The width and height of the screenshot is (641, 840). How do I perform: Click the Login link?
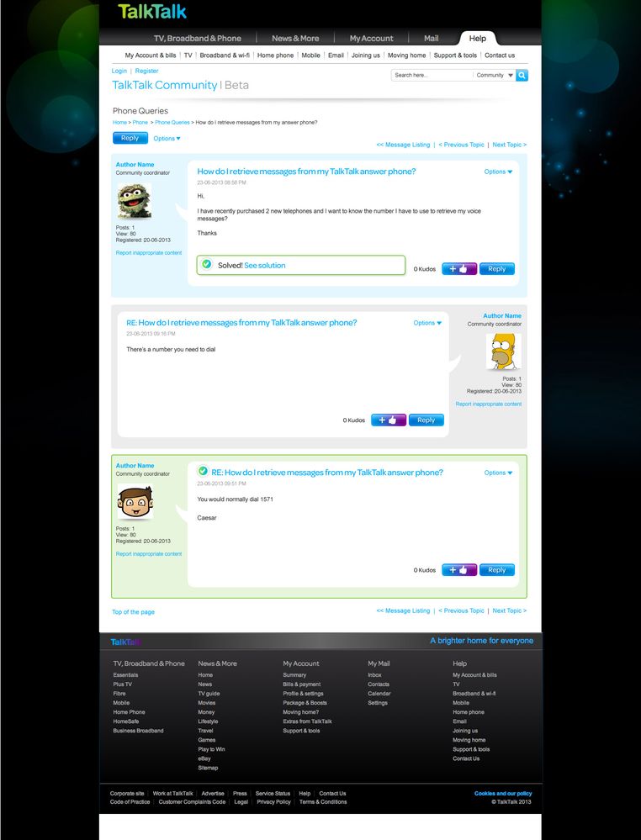(119, 71)
